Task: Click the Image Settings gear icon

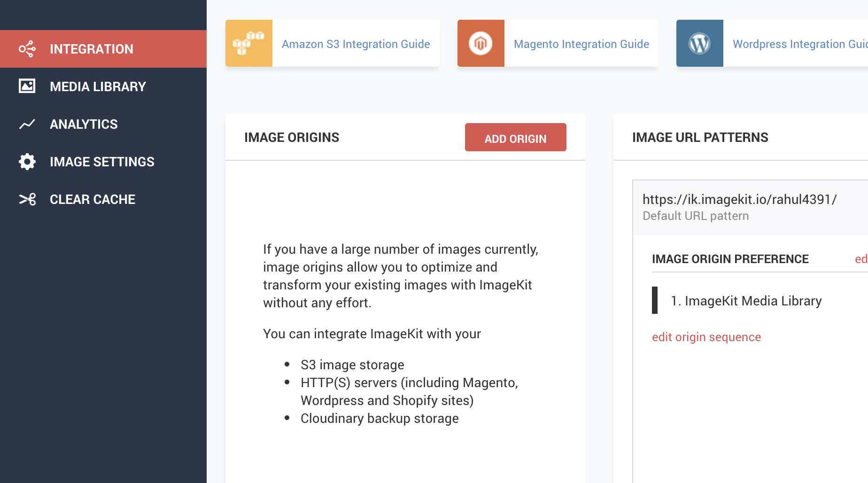Action: pos(27,162)
